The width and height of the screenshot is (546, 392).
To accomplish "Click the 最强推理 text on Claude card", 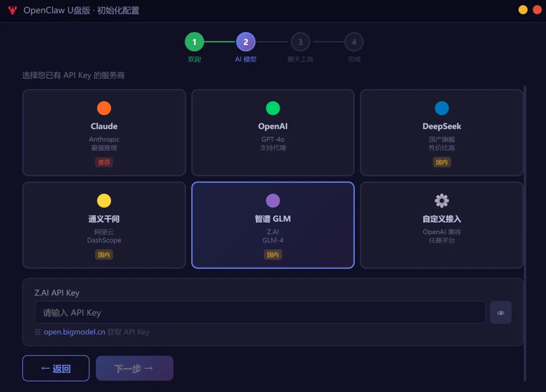I will click(x=104, y=148).
